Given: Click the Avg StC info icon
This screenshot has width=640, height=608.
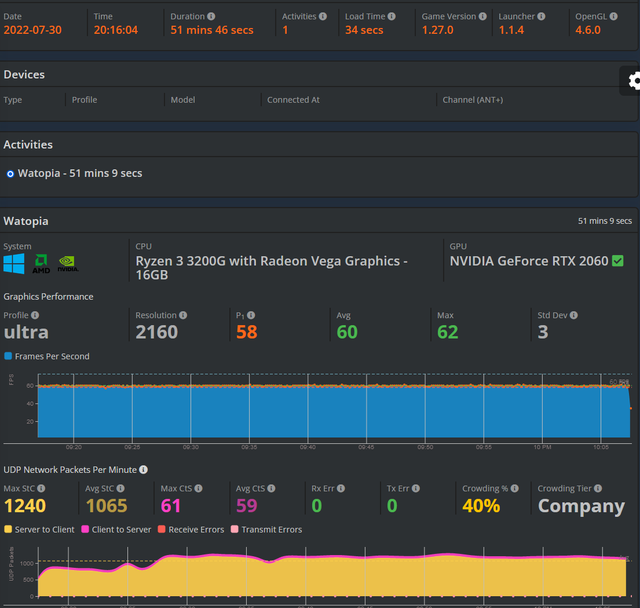Looking at the screenshot, I should click(x=120, y=488).
